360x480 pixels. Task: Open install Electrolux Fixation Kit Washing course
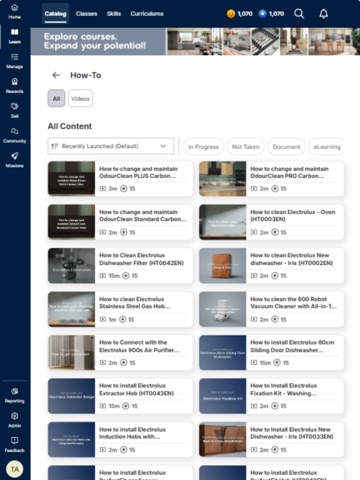pos(271,396)
